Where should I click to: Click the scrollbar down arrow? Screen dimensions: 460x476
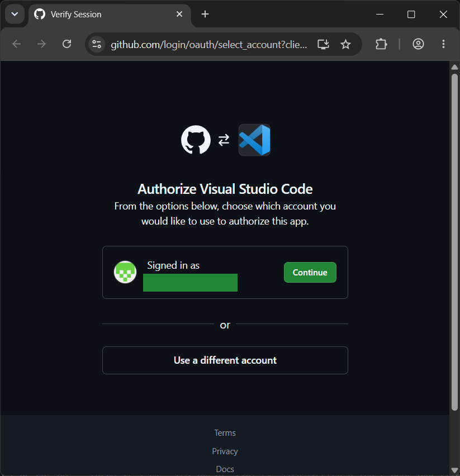pyautogui.click(x=454, y=470)
